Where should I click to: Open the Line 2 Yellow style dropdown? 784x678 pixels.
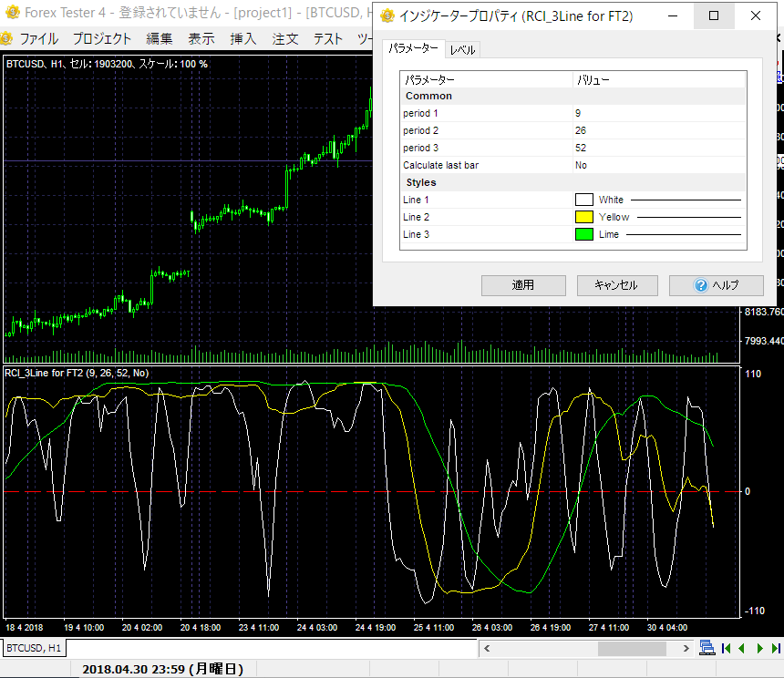[658, 217]
